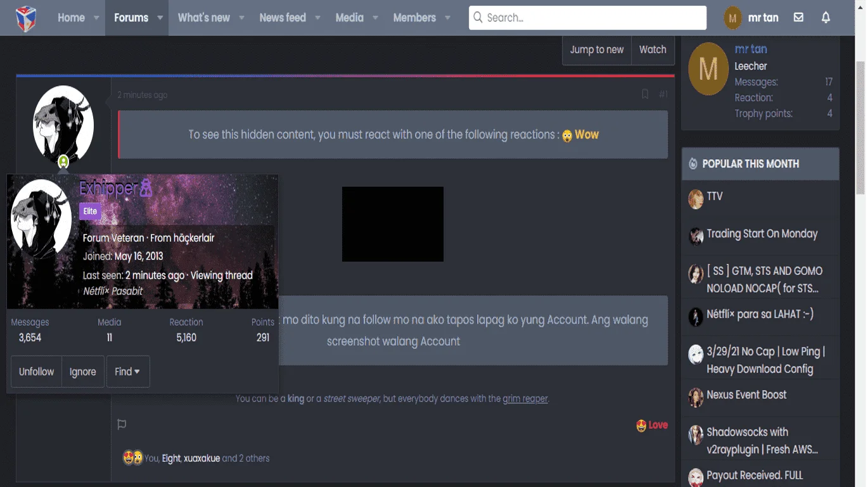The image size is (868, 487).
Task: Click avatar beside Payout Received. FULL
Action: 696,478
